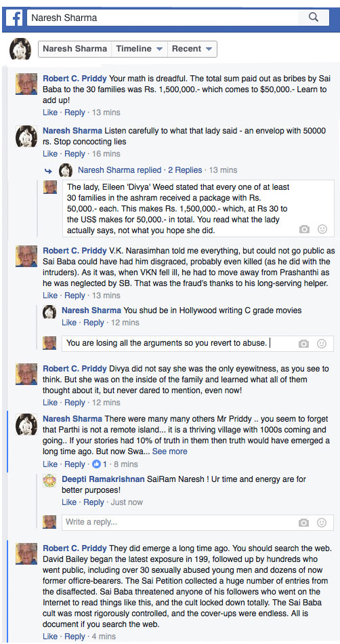Open Deepti Ramakrishnan's profile name link
This screenshot has height=644, width=340.
point(103,479)
